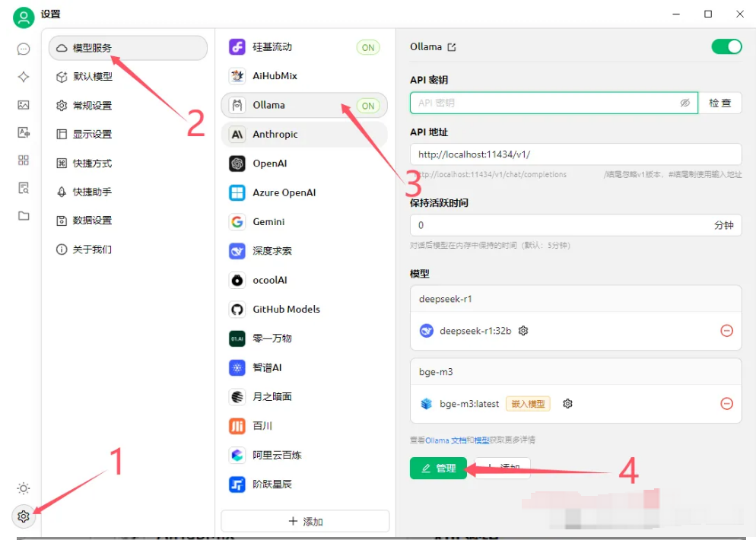
Task: Click the 嵌入模型 tag on bge-m3
Action: 528,404
